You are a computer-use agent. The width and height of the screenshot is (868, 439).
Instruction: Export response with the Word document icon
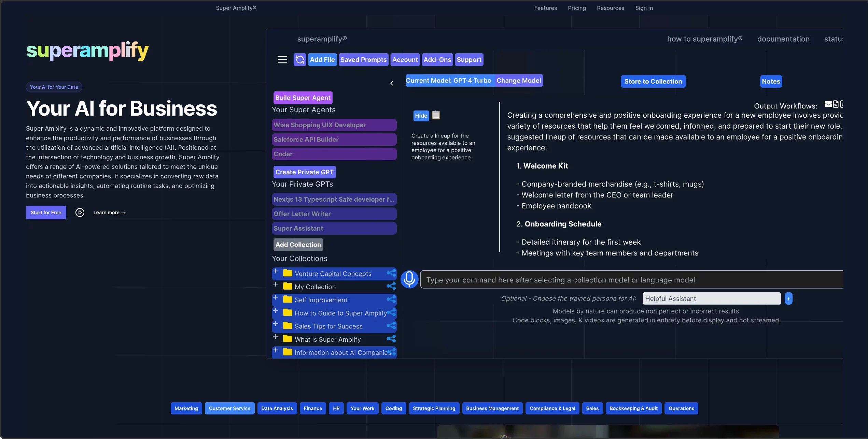coord(836,104)
